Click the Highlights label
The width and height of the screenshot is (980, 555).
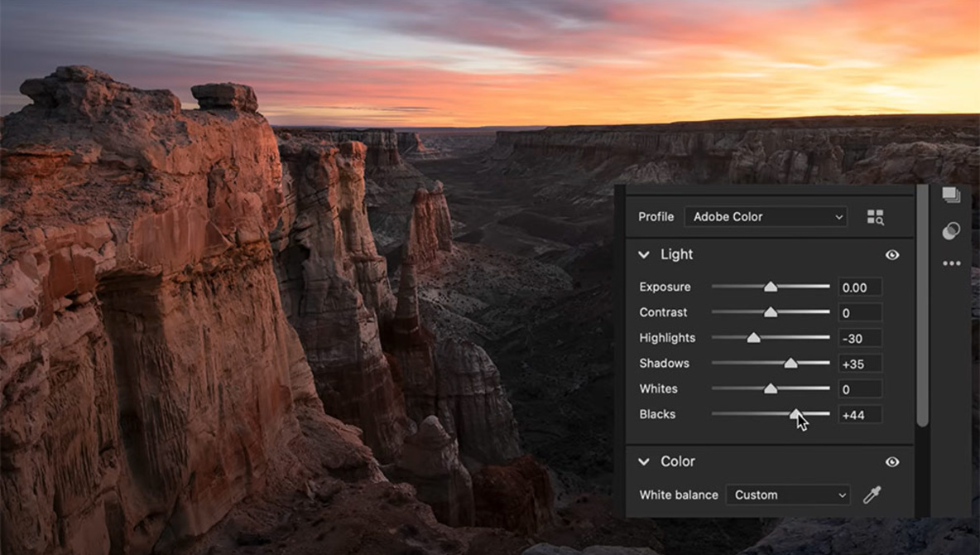667,338
